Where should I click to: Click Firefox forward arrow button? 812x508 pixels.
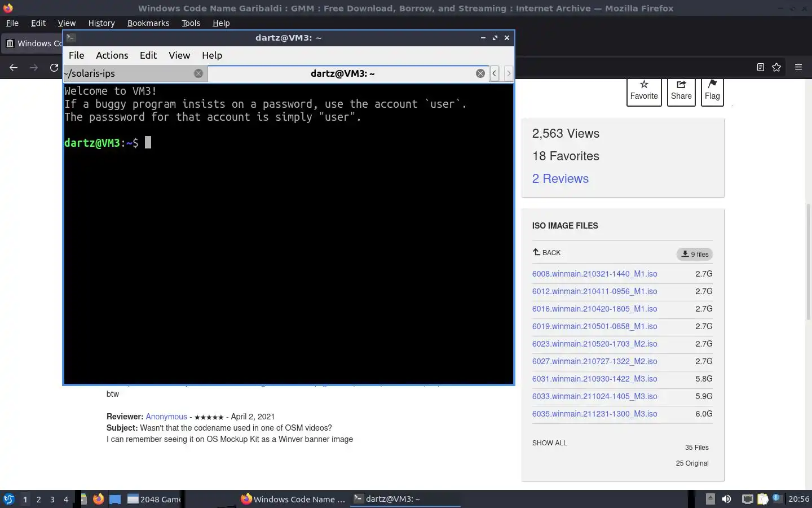(34, 67)
